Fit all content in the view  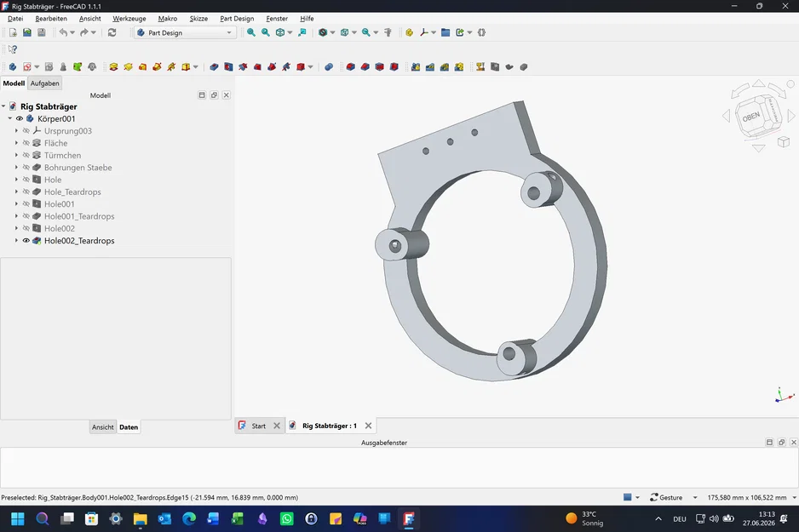coord(251,32)
